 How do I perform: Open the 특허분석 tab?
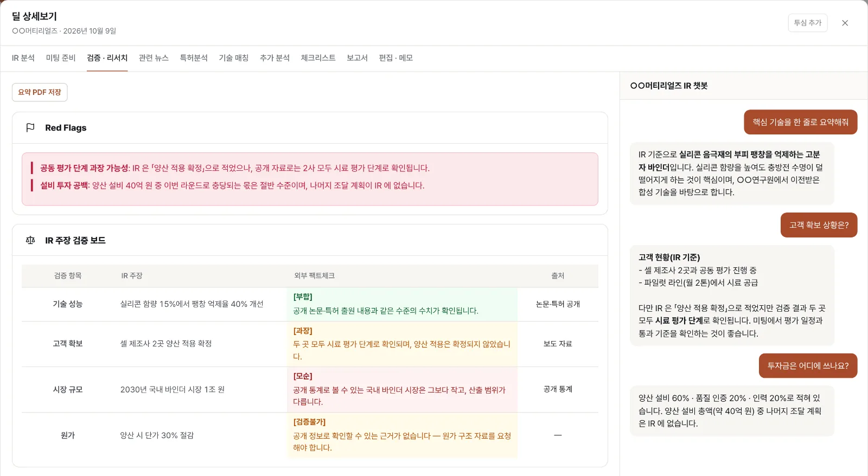194,58
